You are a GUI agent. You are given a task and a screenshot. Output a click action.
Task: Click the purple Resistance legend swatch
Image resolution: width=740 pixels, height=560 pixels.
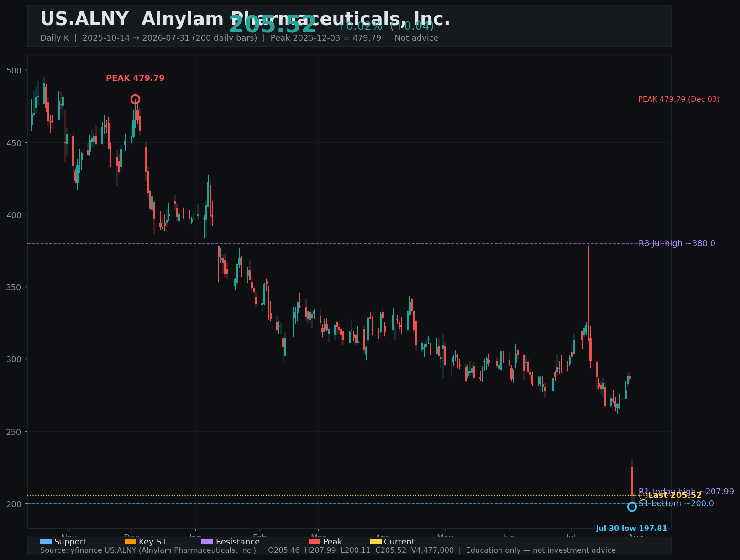207,542
